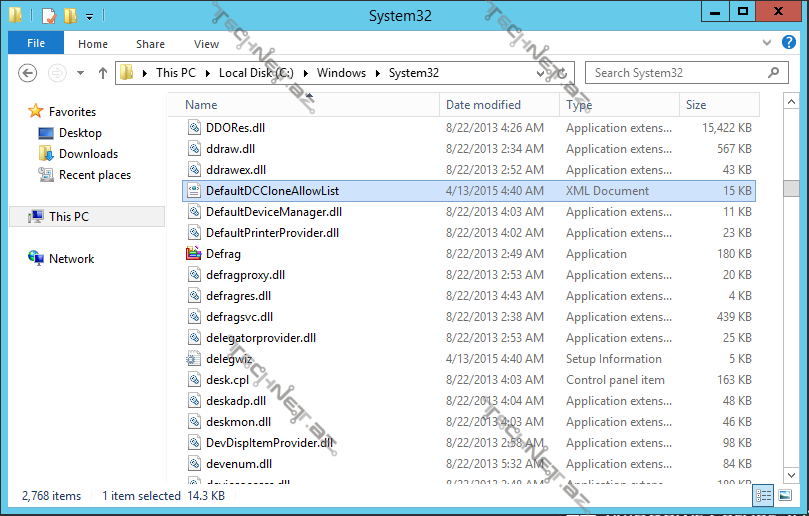Open Downloads in the navigation pane
This screenshot has width=809, height=516.
pyautogui.click(x=88, y=154)
